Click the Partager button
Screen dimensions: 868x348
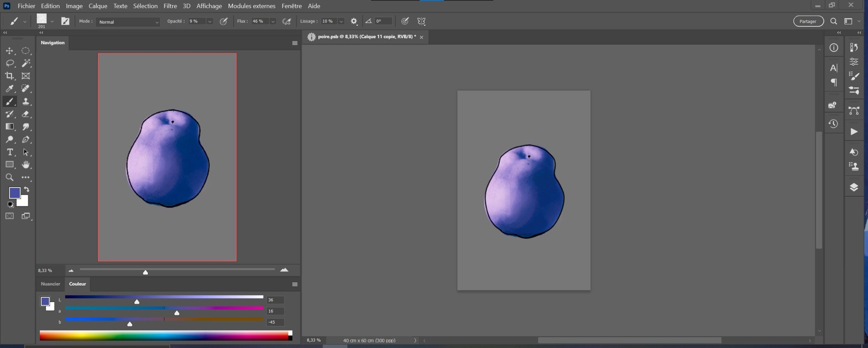click(x=808, y=22)
